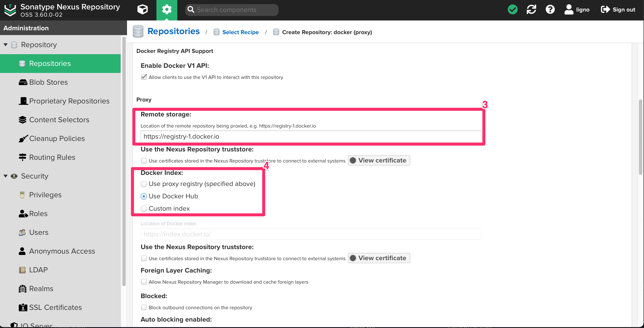Open Routing Rules menu item
The height and width of the screenshot is (328, 644).
click(x=52, y=157)
